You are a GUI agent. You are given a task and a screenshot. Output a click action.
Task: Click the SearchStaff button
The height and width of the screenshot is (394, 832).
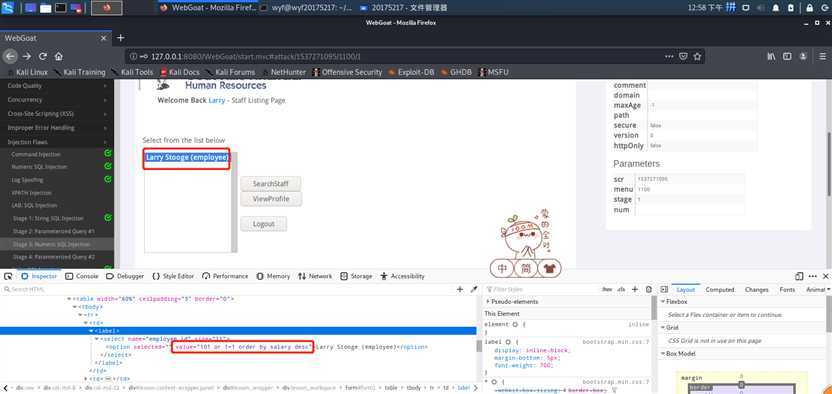pos(271,184)
